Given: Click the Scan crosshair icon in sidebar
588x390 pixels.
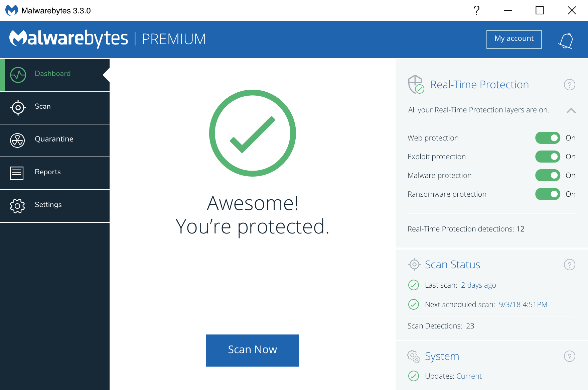Looking at the screenshot, I should (x=18, y=108).
